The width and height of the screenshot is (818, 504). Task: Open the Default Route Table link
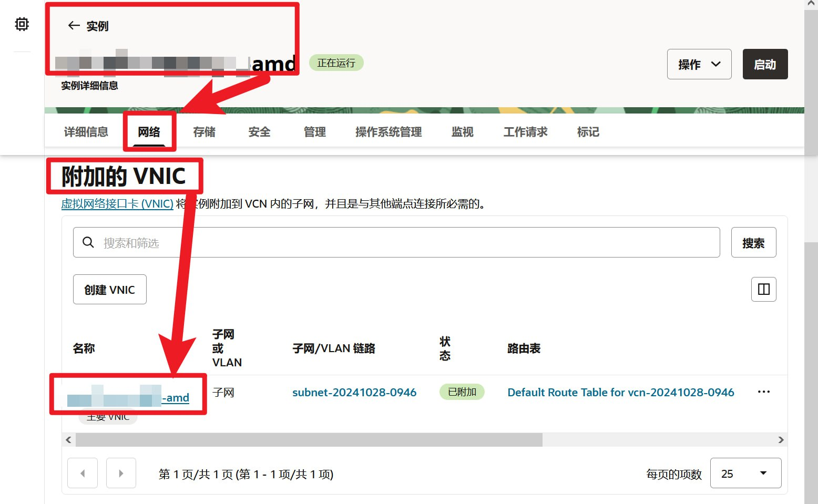(620, 393)
